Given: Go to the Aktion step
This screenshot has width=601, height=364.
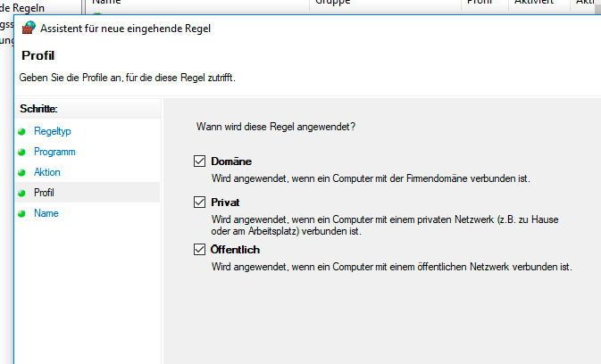Looking at the screenshot, I should (46, 172).
